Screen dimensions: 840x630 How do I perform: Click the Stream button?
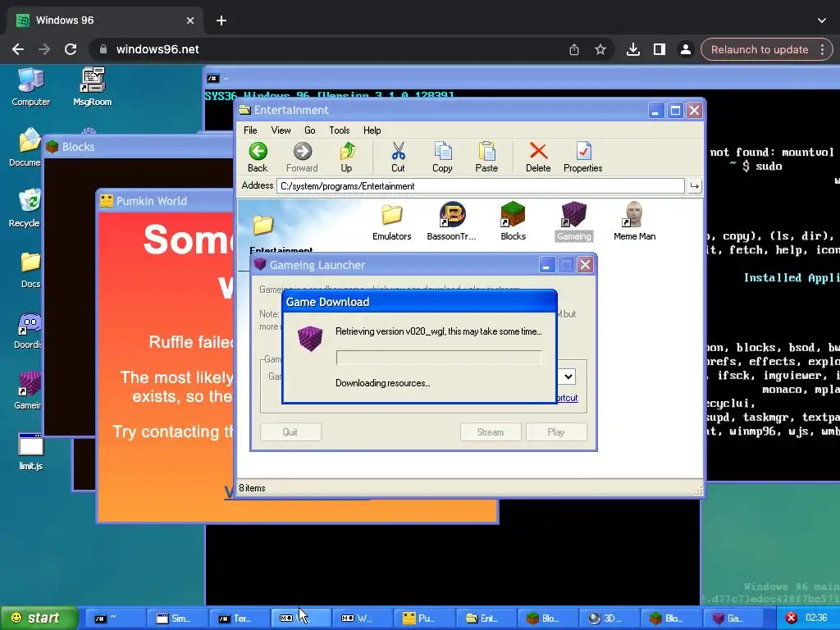pyautogui.click(x=491, y=431)
